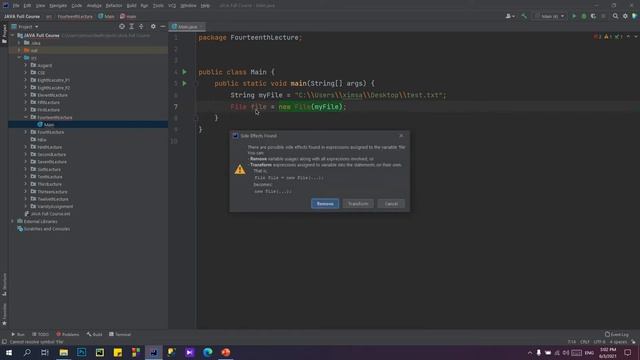This screenshot has width=640, height=360.
Task: Click the Build project hammer icon
Action: coord(524,16)
